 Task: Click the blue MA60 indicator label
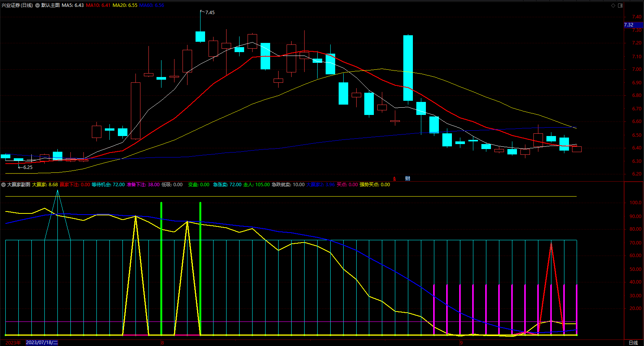click(152, 5)
